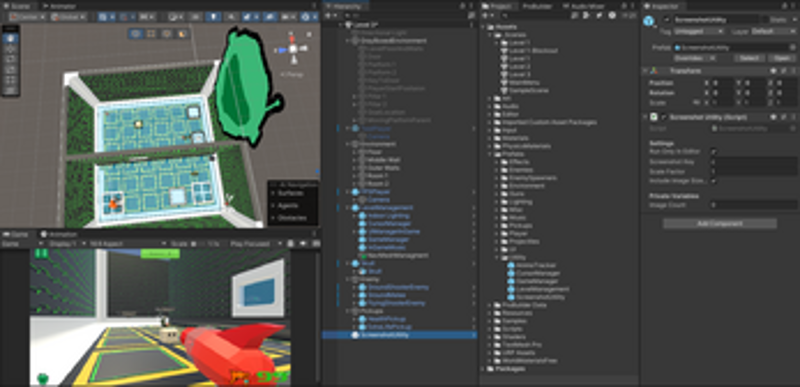Toggle the Include Image Size checkbox

(713, 180)
